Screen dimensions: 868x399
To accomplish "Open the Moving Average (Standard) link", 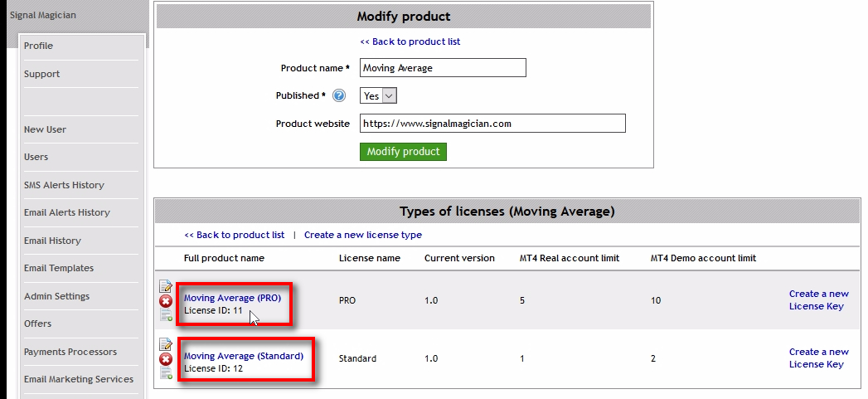I will 243,356.
